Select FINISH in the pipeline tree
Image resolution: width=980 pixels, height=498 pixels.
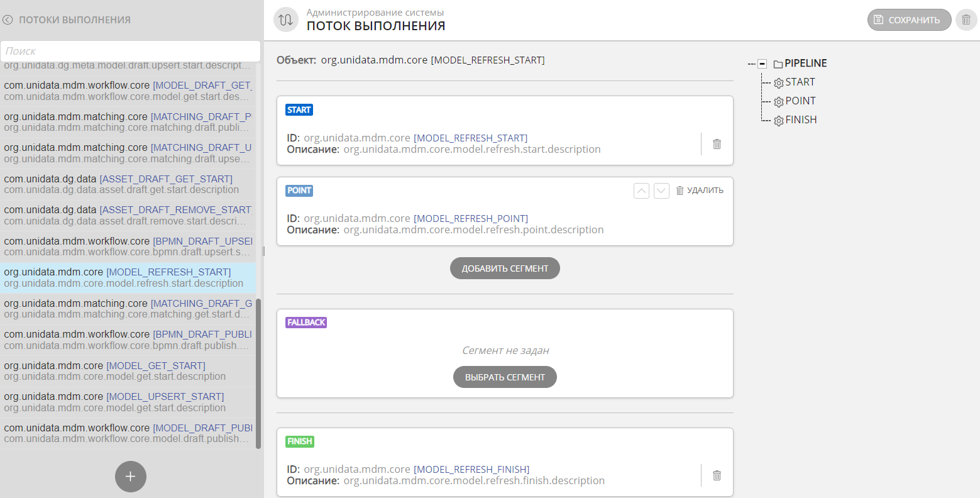coord(801,119)
